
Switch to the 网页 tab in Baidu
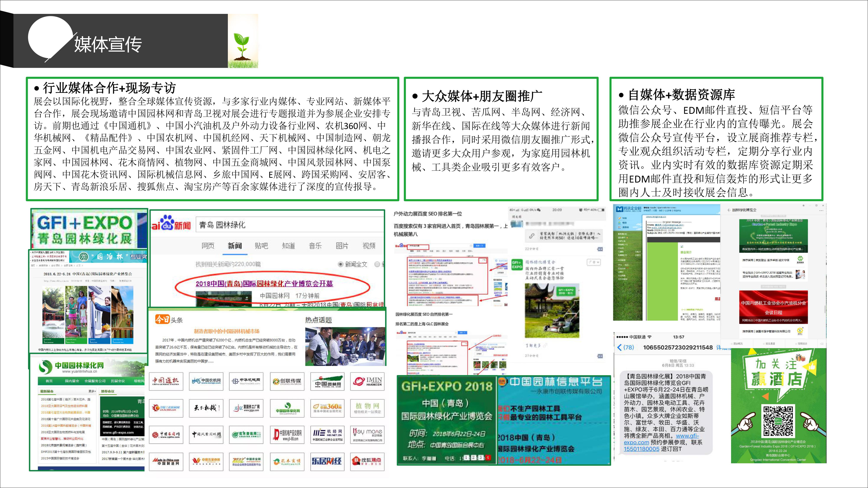[208, 246]
